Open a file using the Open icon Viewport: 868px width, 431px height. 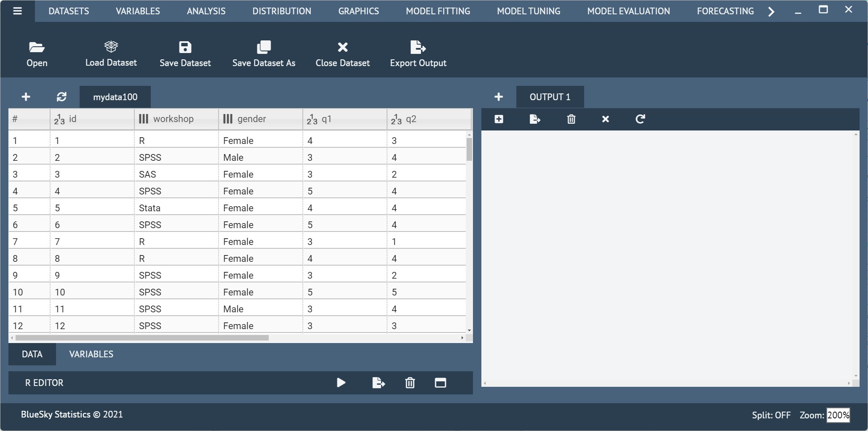point(37,53)
